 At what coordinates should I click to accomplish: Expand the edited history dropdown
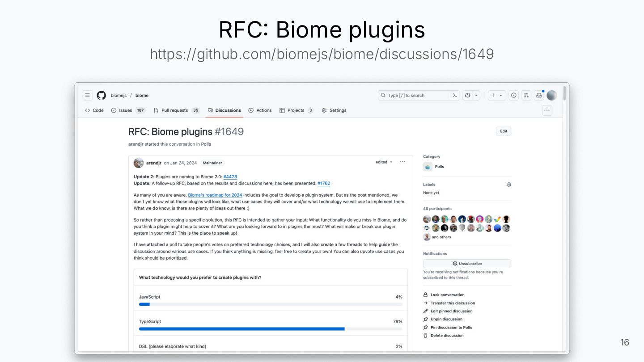point(384,162)
